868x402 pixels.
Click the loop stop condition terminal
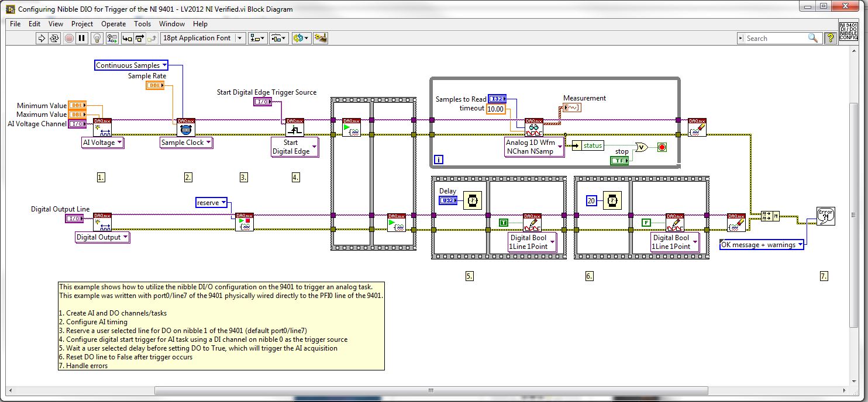pos(662,147)
